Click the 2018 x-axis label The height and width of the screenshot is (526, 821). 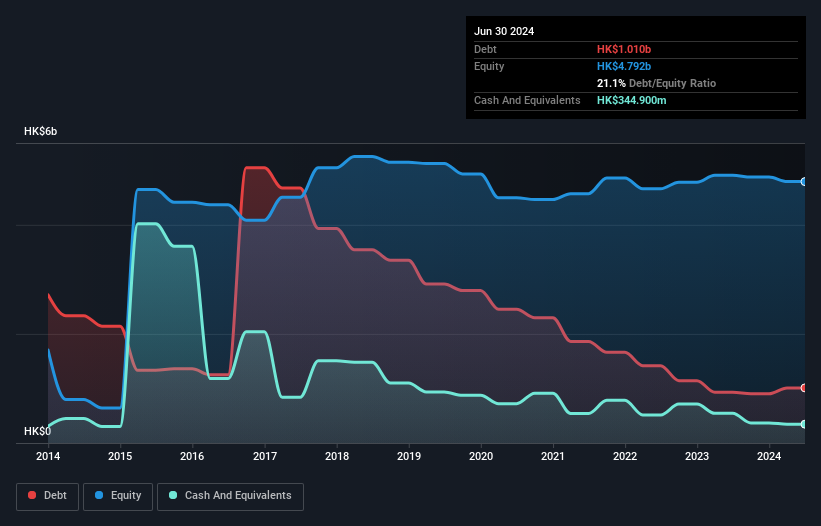pos(337,456)
